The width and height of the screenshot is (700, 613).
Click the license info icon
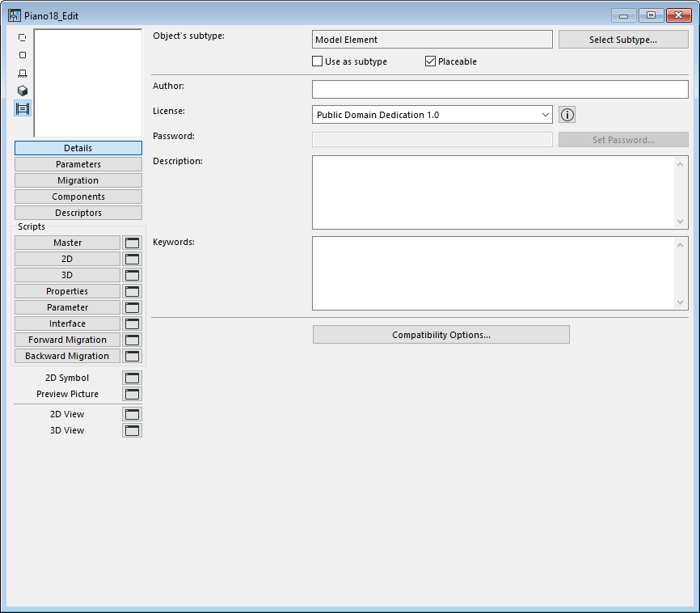567,115
